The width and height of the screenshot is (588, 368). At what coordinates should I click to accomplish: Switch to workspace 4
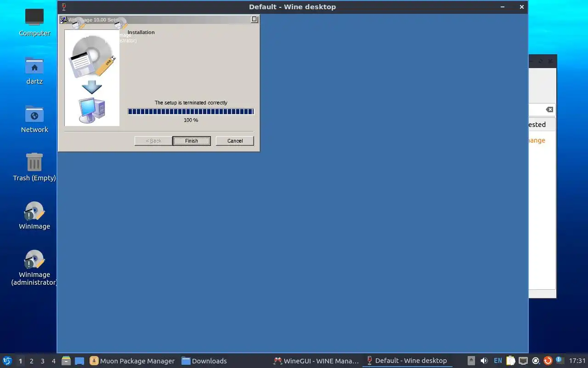pyautogui.click(x=54, y=361)
